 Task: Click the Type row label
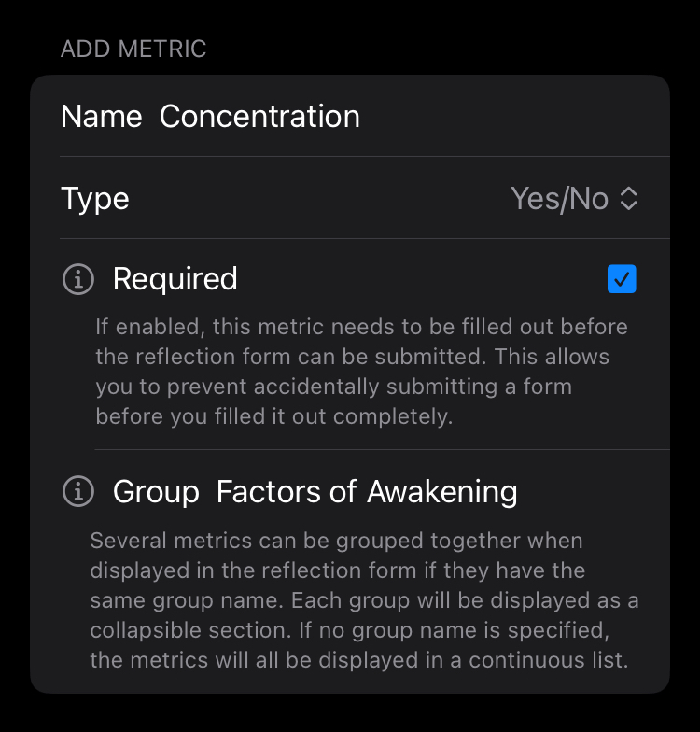(x=95, y=199)
